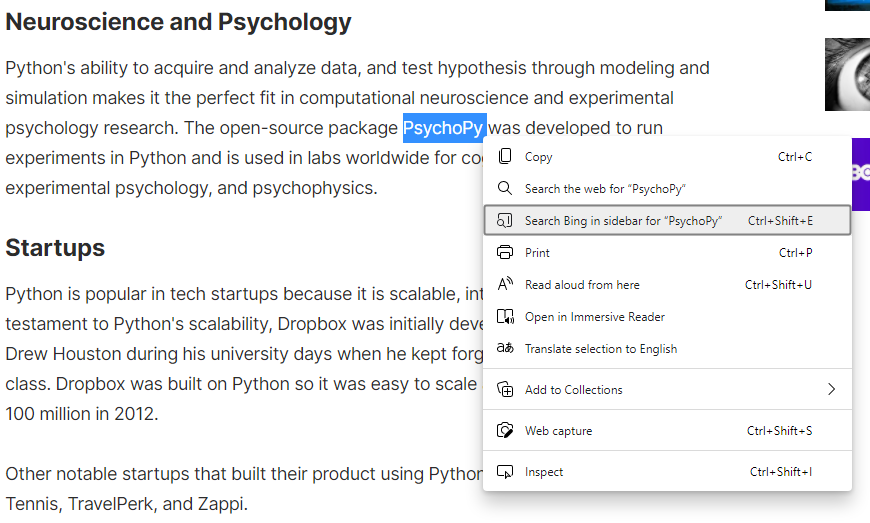Click the Inspect icon

click(505, 471)
